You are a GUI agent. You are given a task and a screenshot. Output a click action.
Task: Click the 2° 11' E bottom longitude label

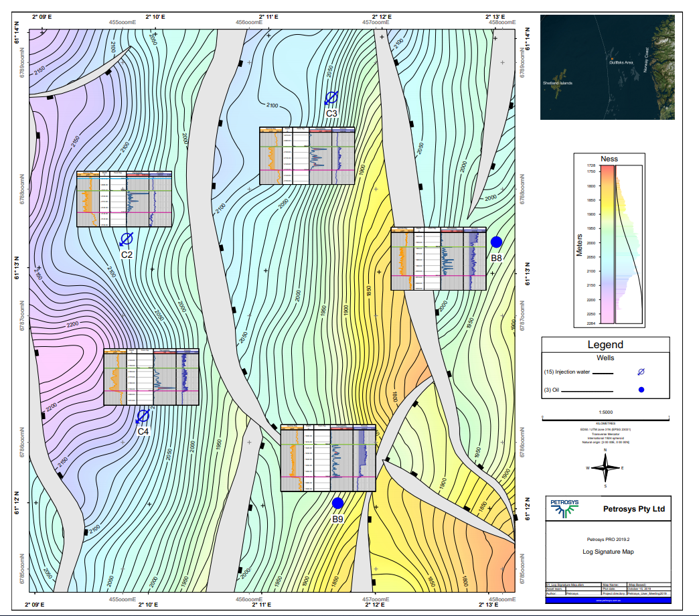(x=262, y=605)
